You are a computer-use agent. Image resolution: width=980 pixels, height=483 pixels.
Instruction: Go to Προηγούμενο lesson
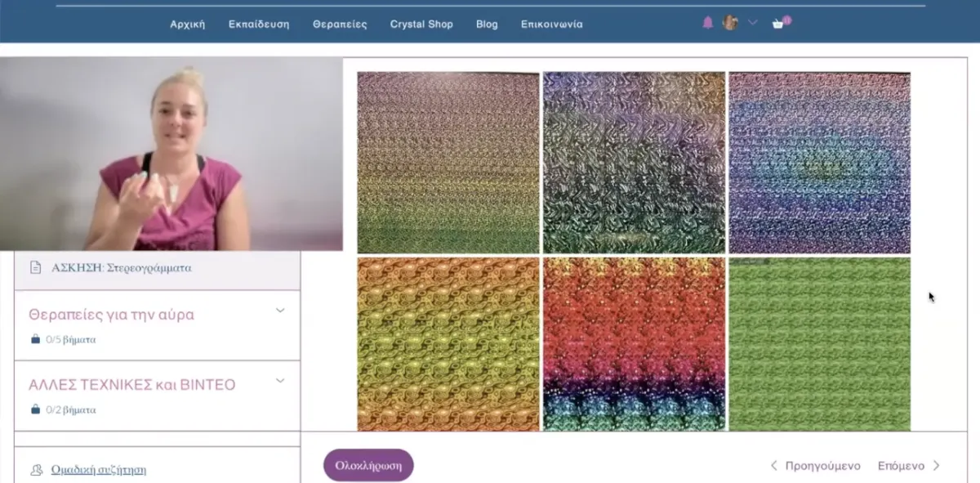click(x=815, y=466)
